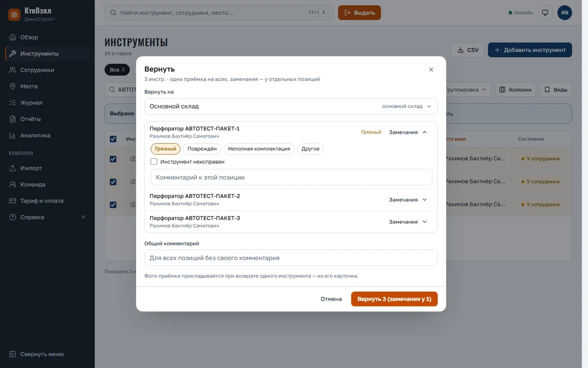Uncheck the first table row checkbox

pos(113,159)
